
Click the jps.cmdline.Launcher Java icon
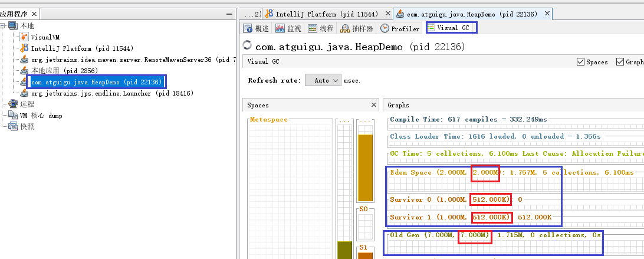pyautogui.click(x=24, y=93)
